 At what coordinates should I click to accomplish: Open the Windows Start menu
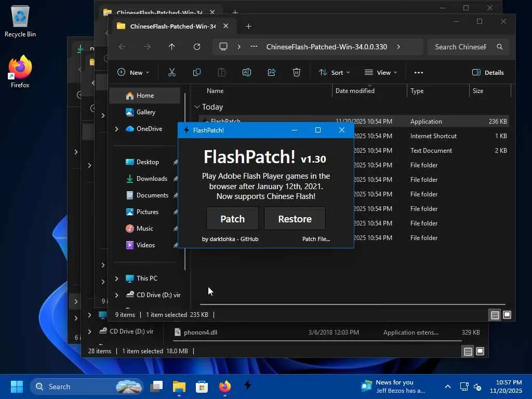tap(17, 387)
